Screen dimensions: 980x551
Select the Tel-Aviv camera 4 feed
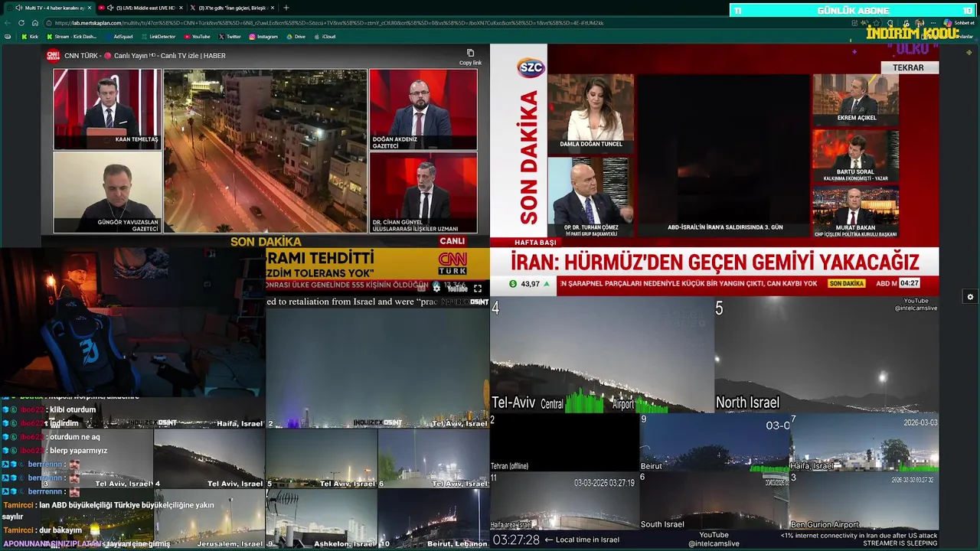coord(602,355)
